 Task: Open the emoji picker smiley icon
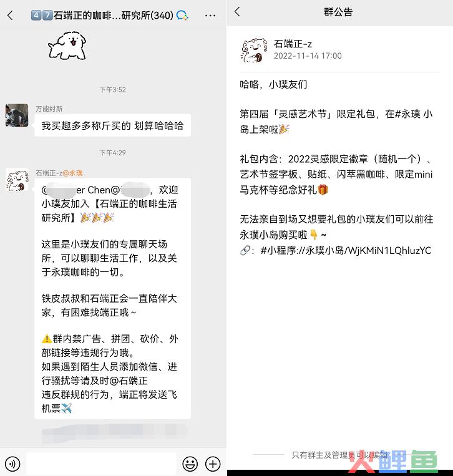coord(190,464)
